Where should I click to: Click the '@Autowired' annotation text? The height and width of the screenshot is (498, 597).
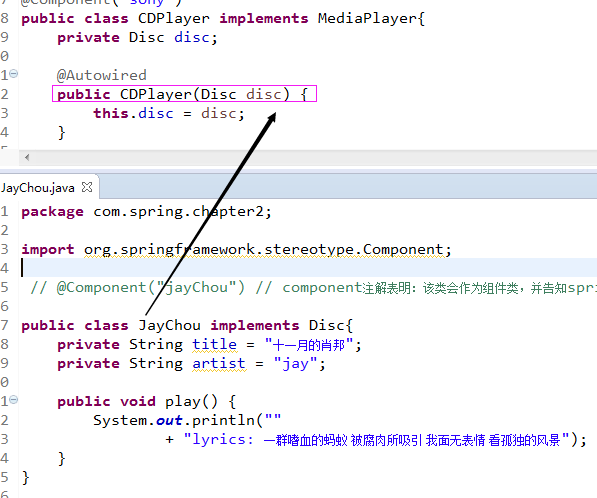tap(102, 75)
